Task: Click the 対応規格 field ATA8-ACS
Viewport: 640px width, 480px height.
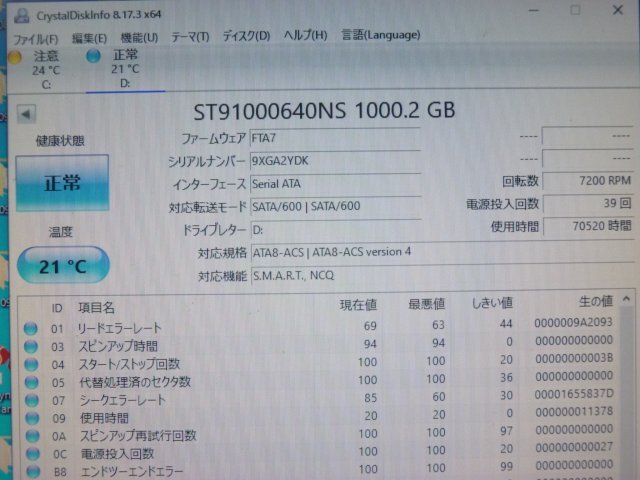Action: (x=442, y=253)
